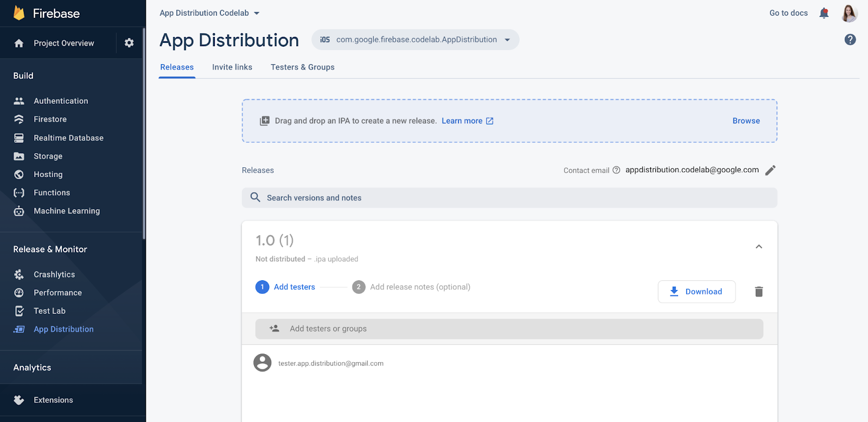Screen dimensions: 868x422
Task: Select step 2 Add release notes
Action: point(411,287)
